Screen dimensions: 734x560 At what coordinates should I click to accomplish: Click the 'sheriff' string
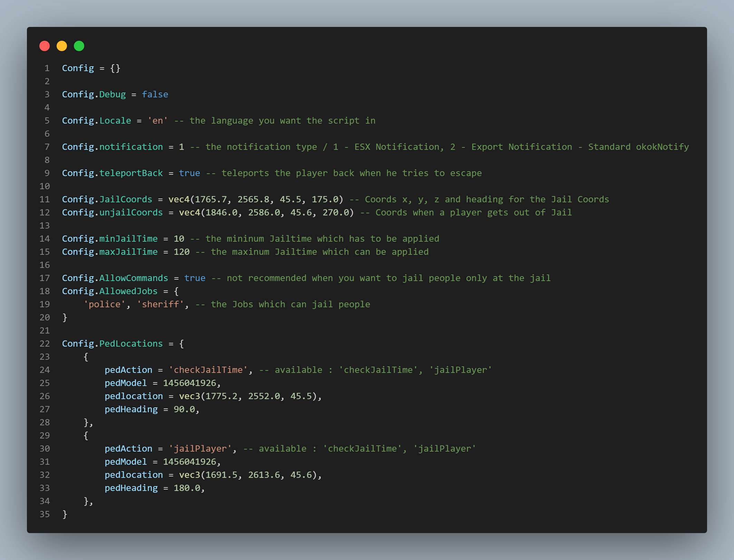click(160, 305)
